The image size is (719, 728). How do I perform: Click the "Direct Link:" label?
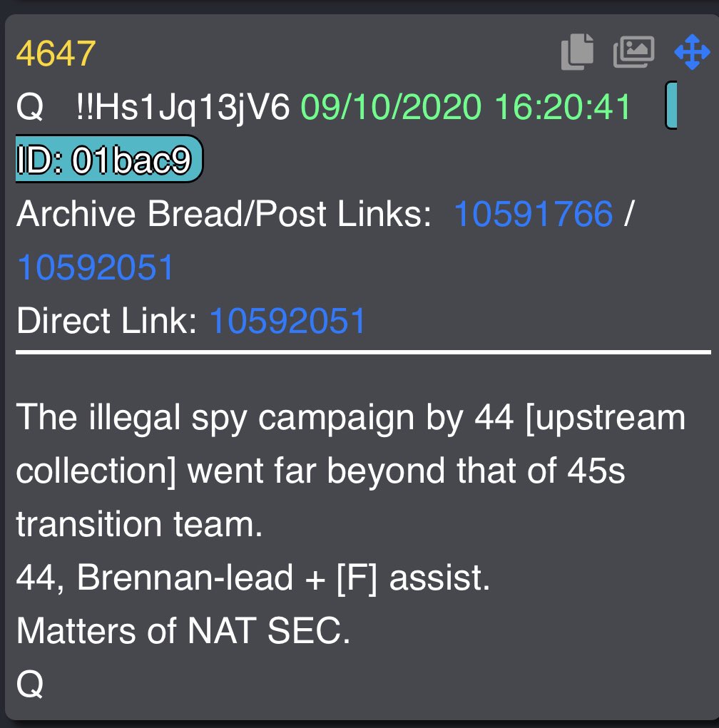(107, 321)
